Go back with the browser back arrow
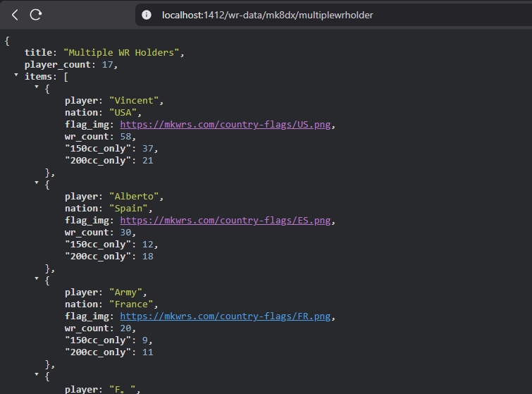 click(15, 15)
